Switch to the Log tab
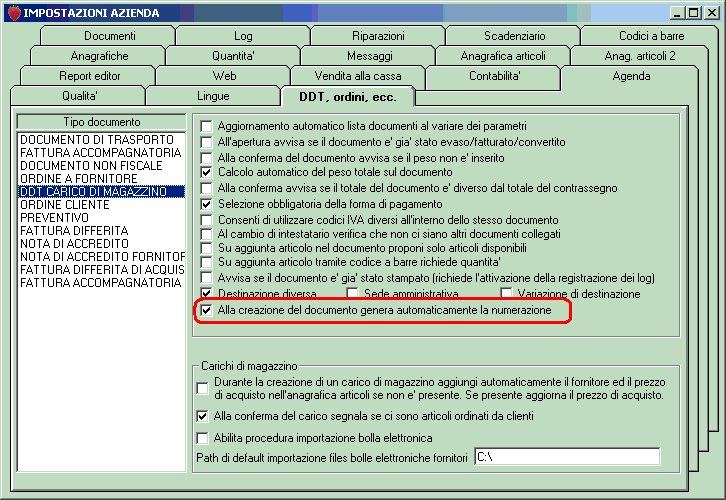 pos(243,36)
